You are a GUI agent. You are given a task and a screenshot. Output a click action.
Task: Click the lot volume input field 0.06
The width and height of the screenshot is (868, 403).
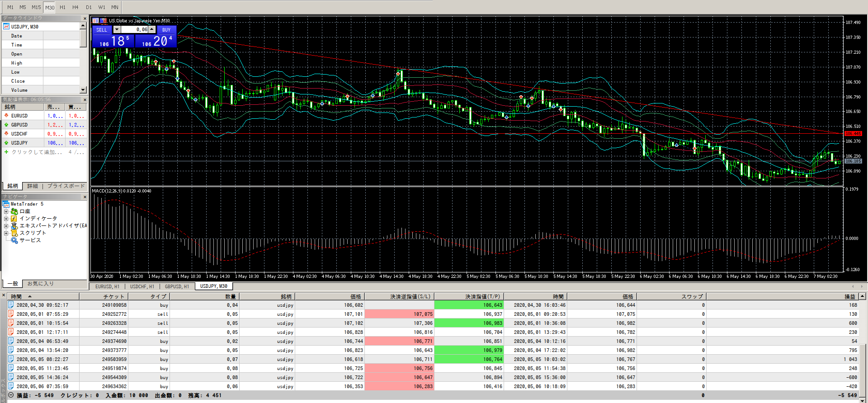coord(134,29)
